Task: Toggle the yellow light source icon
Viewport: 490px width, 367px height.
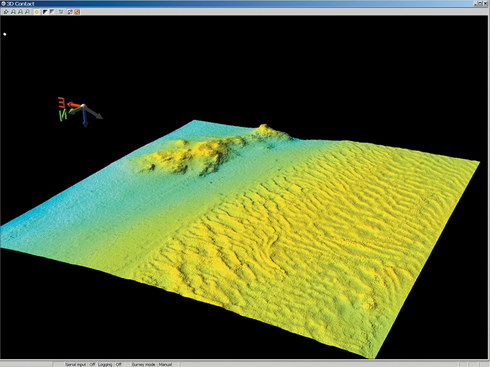Action: [x=37, y=12]
